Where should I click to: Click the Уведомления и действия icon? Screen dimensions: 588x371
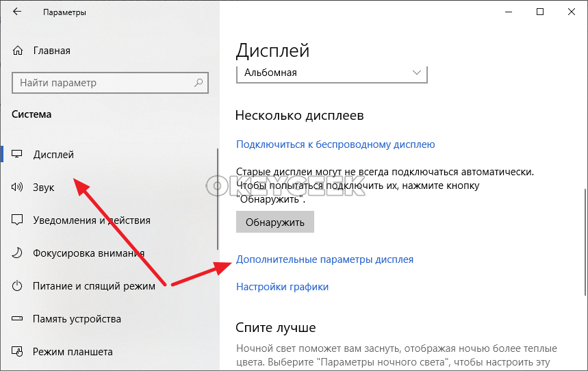tap(18, 220)
